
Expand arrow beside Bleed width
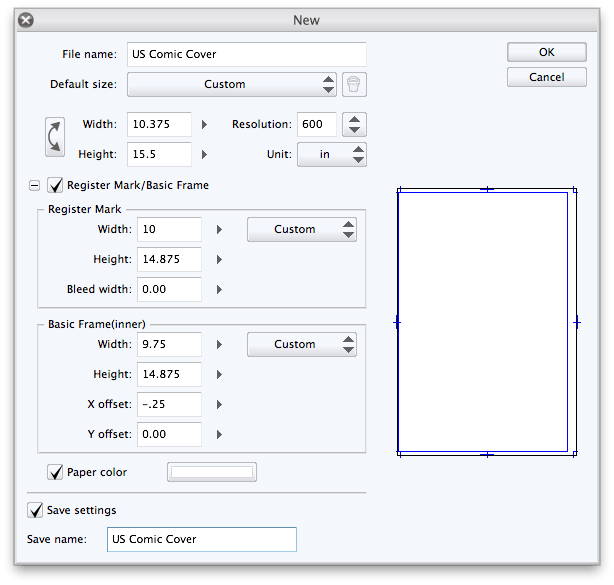pos(219,289)
